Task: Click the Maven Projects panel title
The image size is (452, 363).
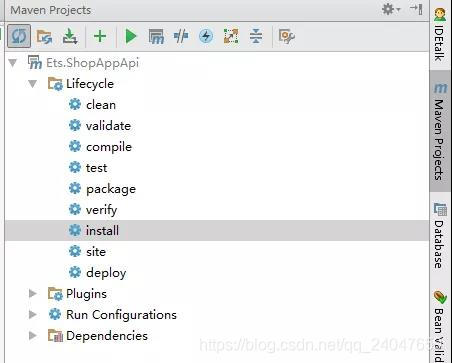Action: (x=51, y=10)
